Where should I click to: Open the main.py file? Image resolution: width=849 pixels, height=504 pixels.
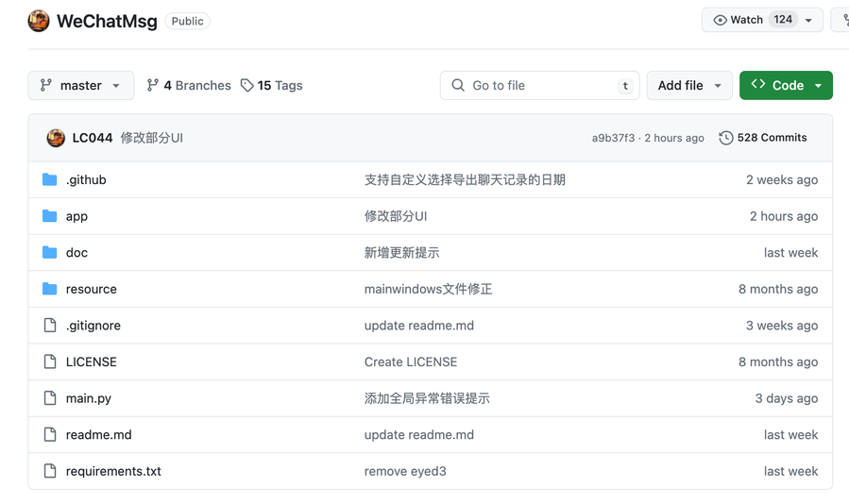click(x=89, y=398)
